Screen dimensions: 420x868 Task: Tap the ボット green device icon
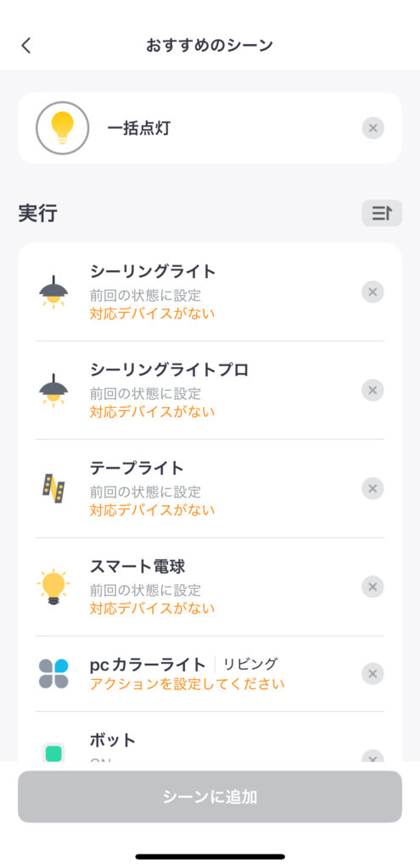pyautogui.click(x=53, y=754)
